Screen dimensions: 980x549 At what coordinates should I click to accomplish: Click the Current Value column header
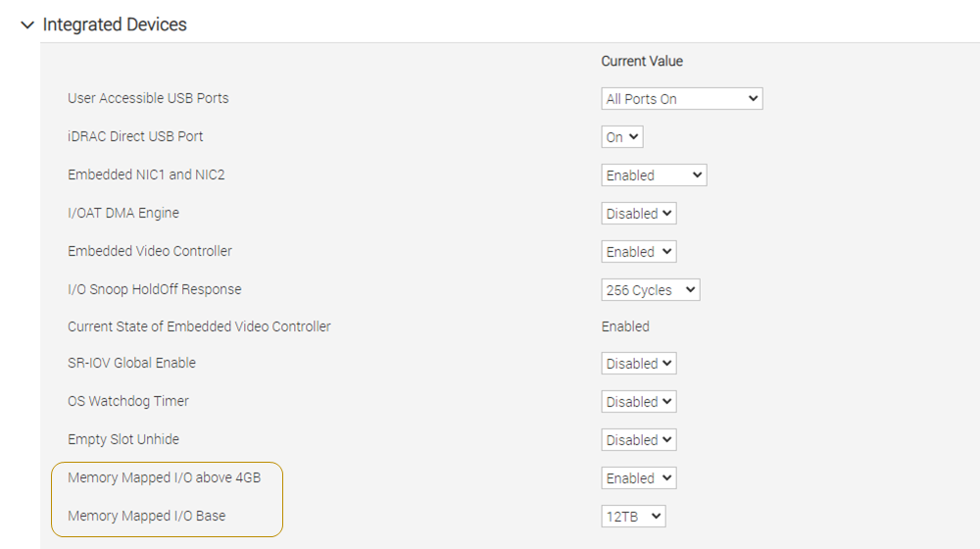(x=642, y=61)
